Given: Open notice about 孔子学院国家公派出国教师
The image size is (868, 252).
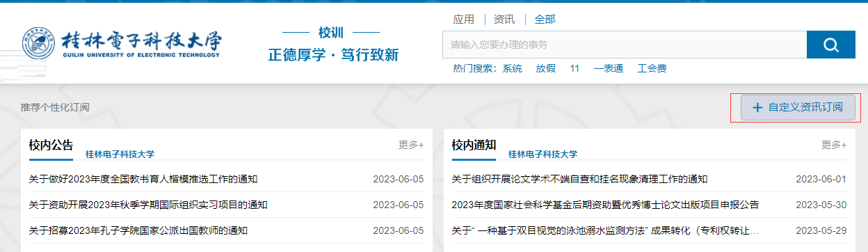Looking at the screenshot, I should [138, 230].
